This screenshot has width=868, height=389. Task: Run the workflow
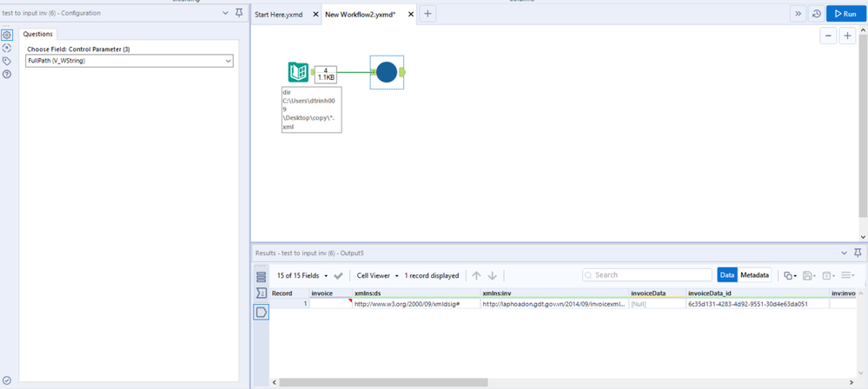click(x=845, y=14)
